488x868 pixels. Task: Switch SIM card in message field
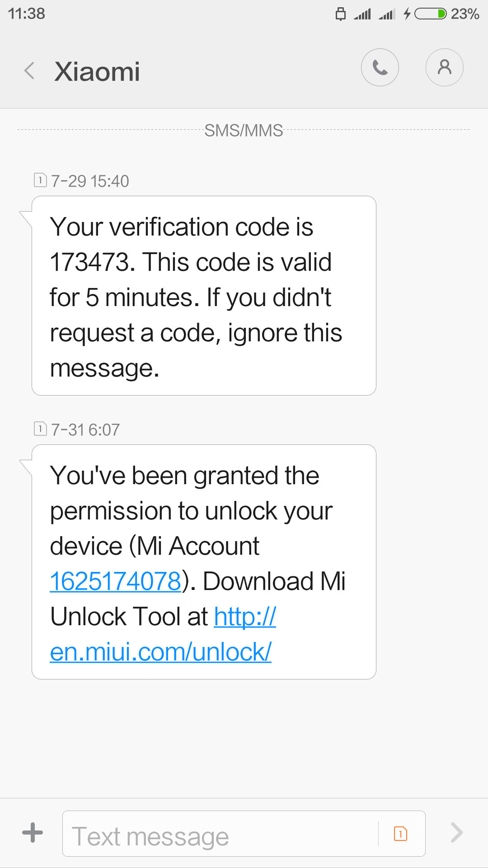[400, 833]
